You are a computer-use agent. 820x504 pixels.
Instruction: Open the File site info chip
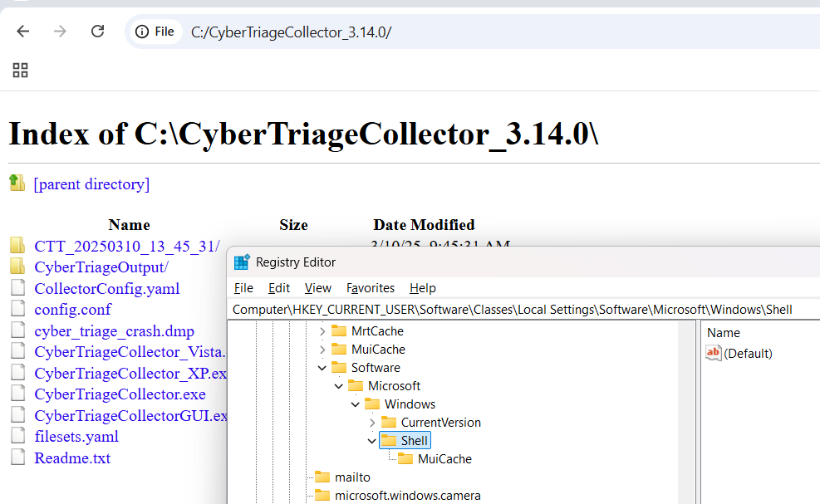pyautogui.click(x=155, y=32)
